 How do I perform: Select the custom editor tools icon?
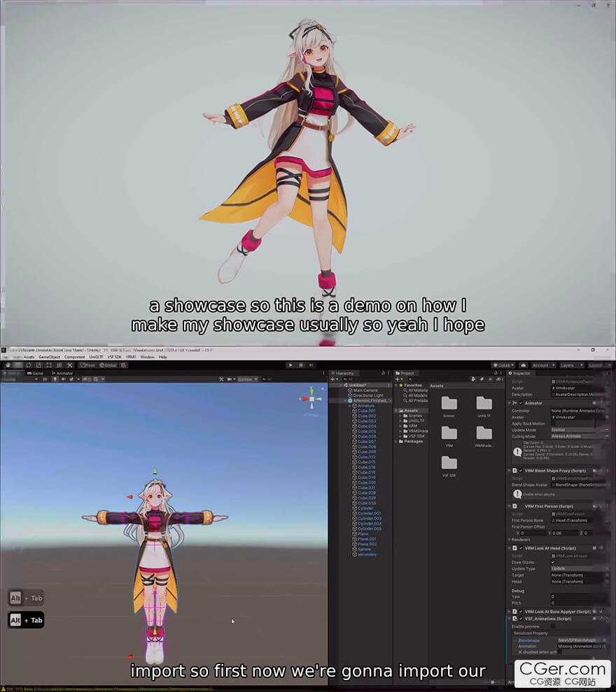[70, 365]
